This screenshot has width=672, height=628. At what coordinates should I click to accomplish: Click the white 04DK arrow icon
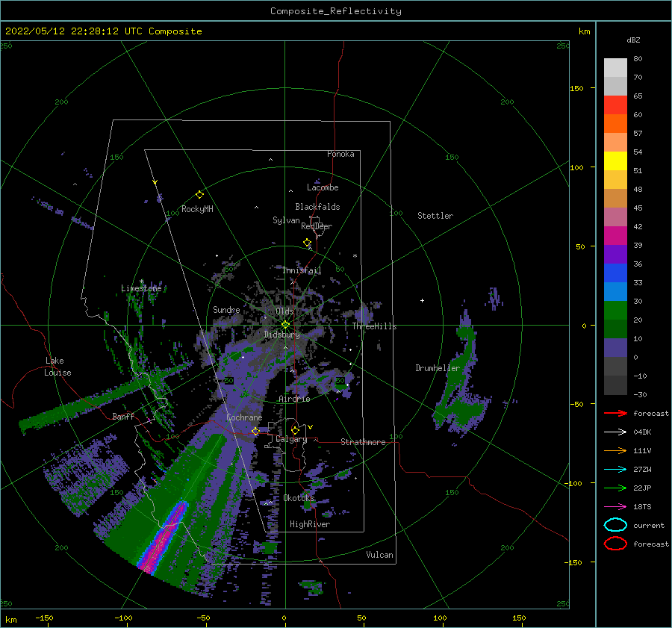615,432
